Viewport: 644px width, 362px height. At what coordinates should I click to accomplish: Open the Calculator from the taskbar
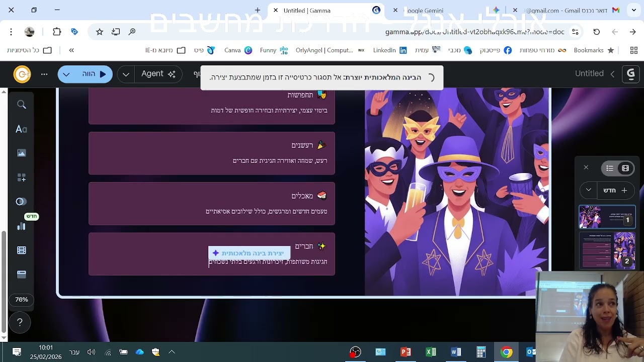coord(481,352)
